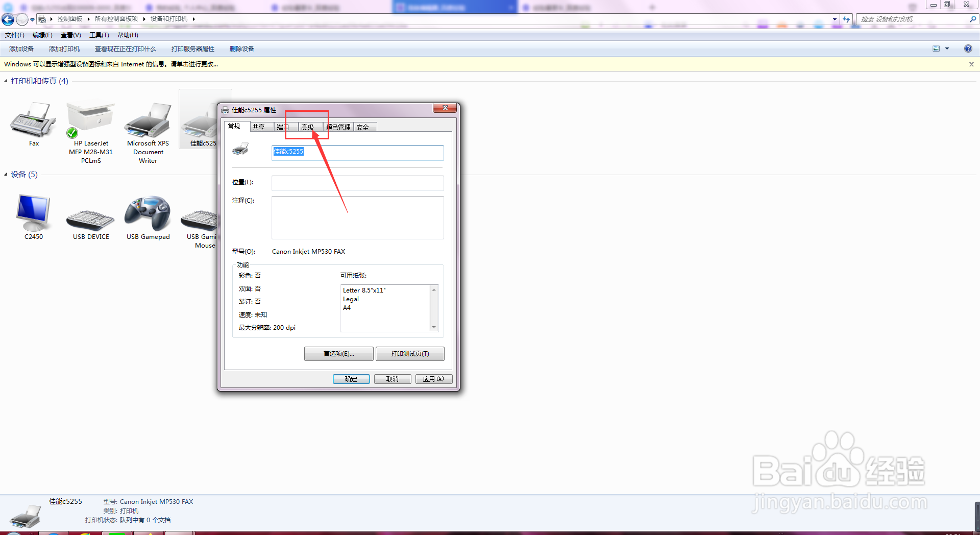The image size is (980, 535).
Task: Click the back navigation arrow
Action: coord(8,19)
